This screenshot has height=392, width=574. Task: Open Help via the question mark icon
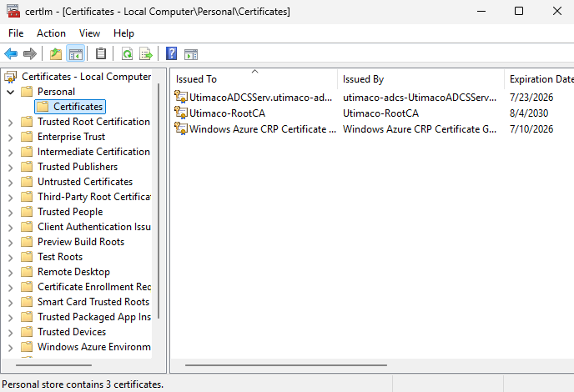[171, 54]
